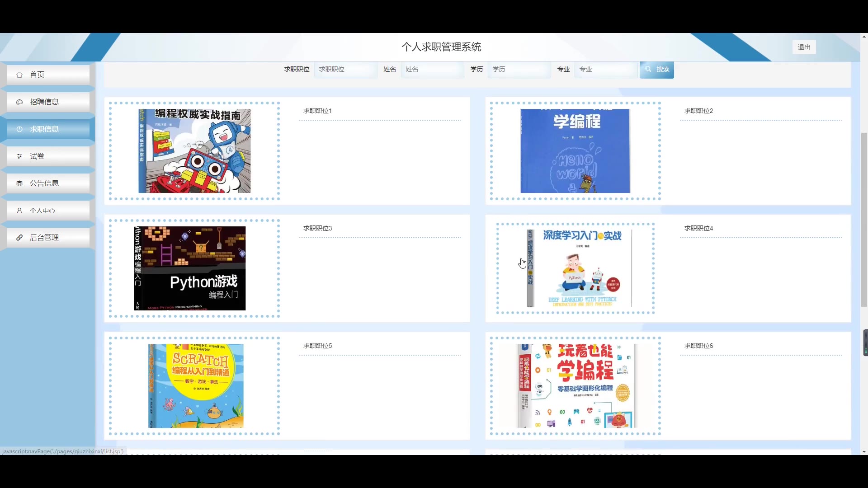Click the 求职职位3 title text
This screenshot has width=868, height=488.
pyautogui.click(x=317, y=228)
